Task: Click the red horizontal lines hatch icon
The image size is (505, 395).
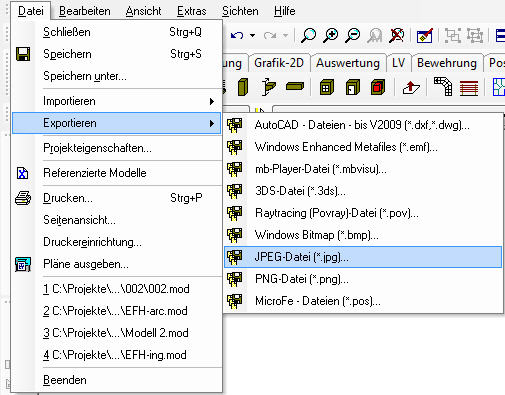Action: pos(469,88)
